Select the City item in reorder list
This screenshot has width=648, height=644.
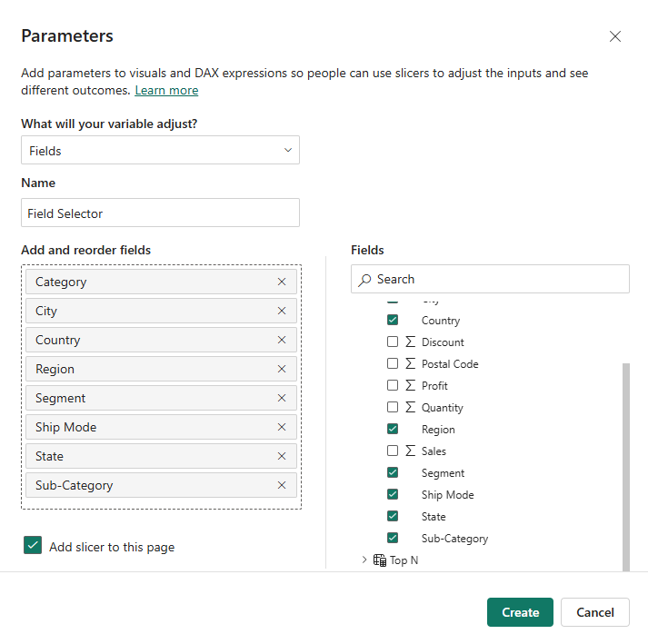161,311
